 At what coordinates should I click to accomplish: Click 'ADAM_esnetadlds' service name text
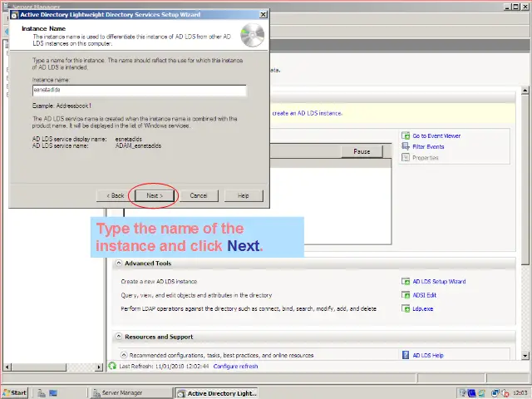tap(138, 146)
